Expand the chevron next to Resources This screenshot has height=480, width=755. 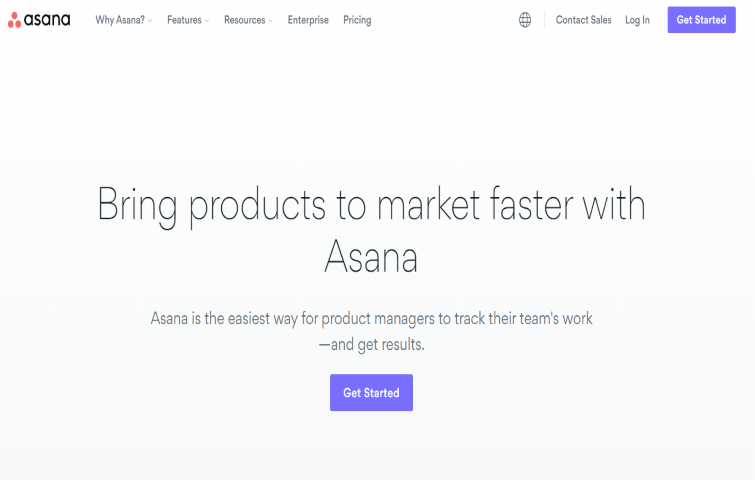click(x=270, y=21)
